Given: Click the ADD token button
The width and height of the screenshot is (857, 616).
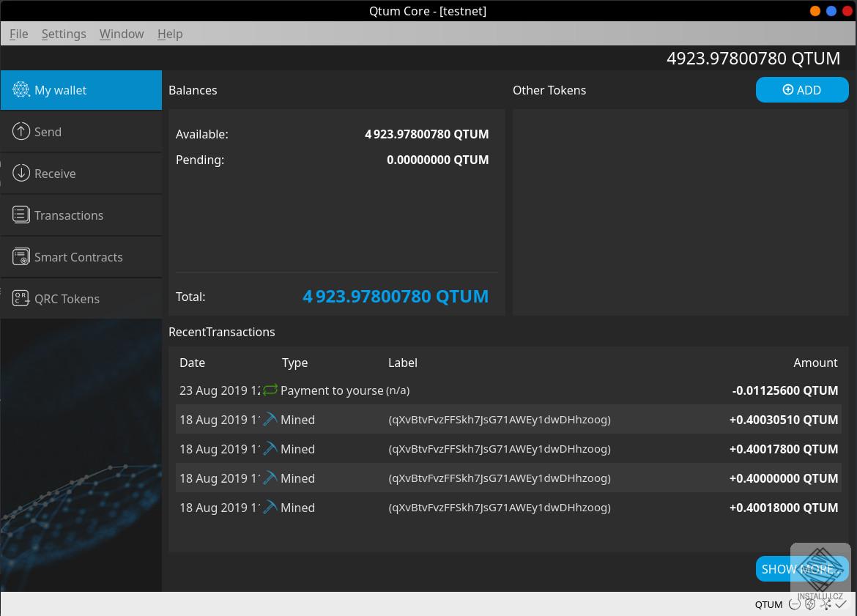Looking at the screenshot, I should tap(802, 89).
